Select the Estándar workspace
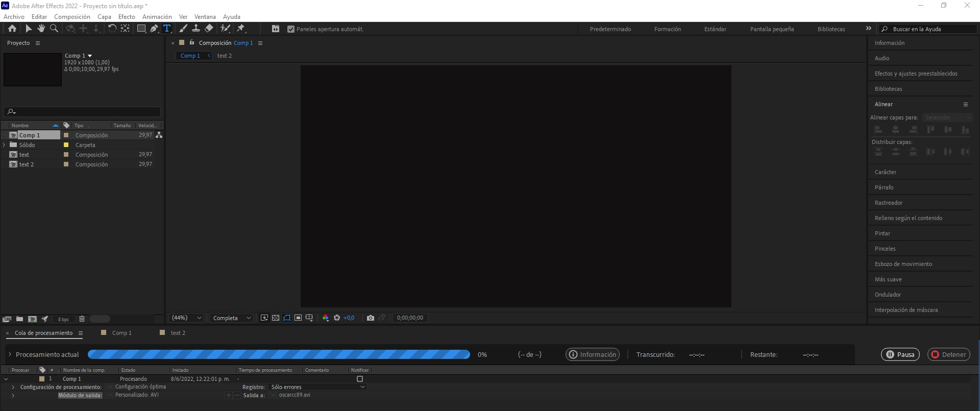The image size is (980, 411). 715,29
